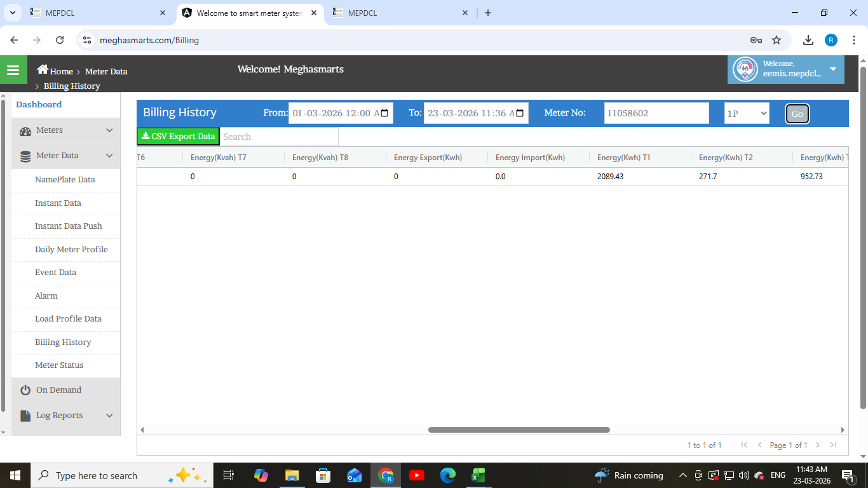Screen dimensions: 868x488
Task: Open the Rain coming weather widget
Action: (629, 475)
